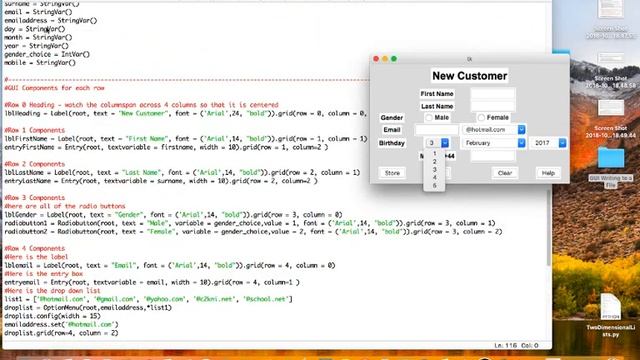The width and height of the screenshot is (640, 360).
Task: Click the 'lblGender = Label' code line
Action: click(x=173, y=215)
